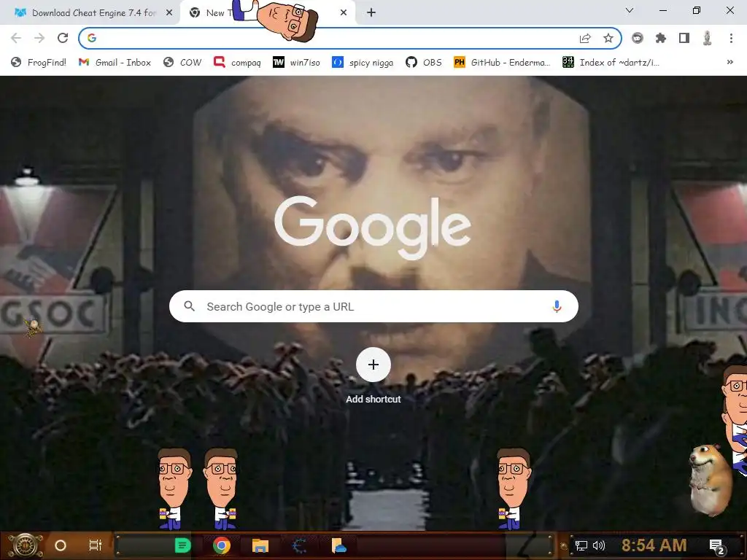The width and height of the screenshot is (747, 560).
Task: Open the file with cloud taskbar icon
Action: pyautogui.click(x=338, y=545)
